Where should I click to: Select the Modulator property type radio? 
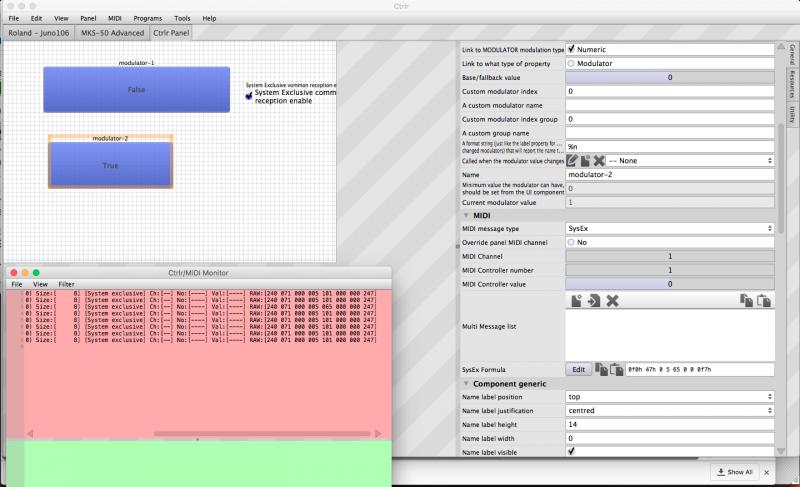coord(571,63)
